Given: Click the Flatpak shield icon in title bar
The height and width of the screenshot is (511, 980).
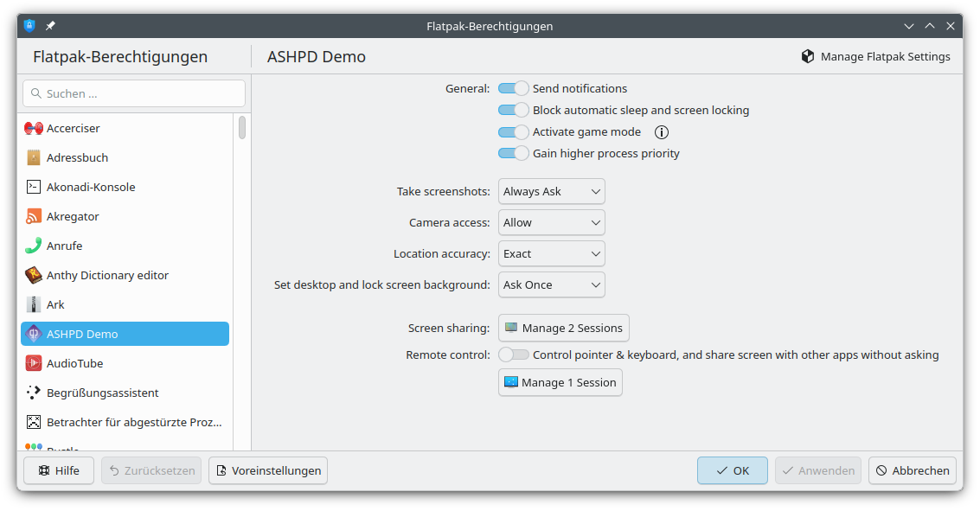Looking at the screenshot, I should click(29, 26).
